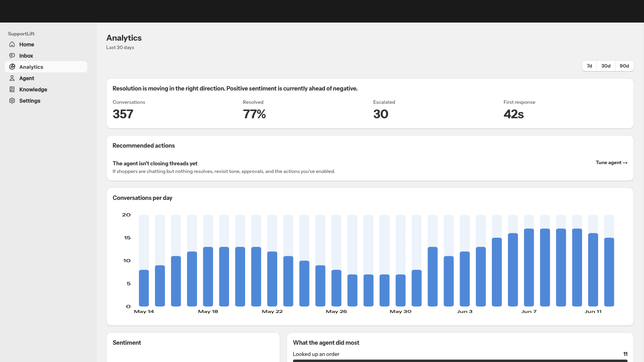Click the Recommended actions heading
644x362 pixels.
(144, 146)
